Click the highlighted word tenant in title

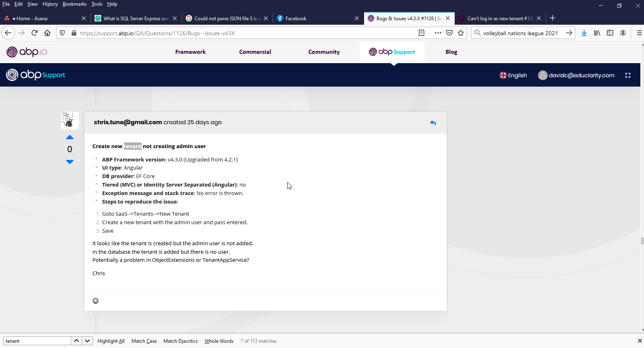133,146
